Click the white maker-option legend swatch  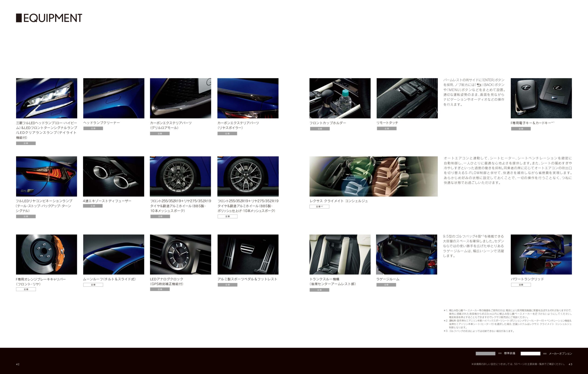pyautogui.click(x=530, y=354)
